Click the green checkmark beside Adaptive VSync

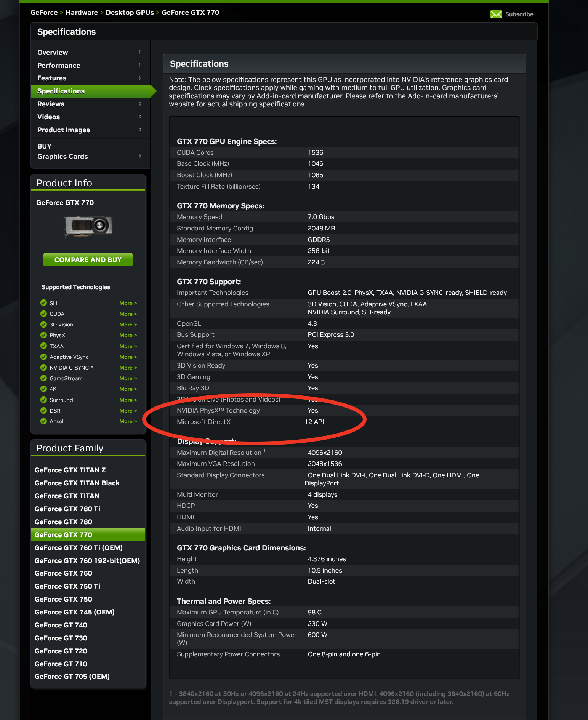click(x=43, y=357)
